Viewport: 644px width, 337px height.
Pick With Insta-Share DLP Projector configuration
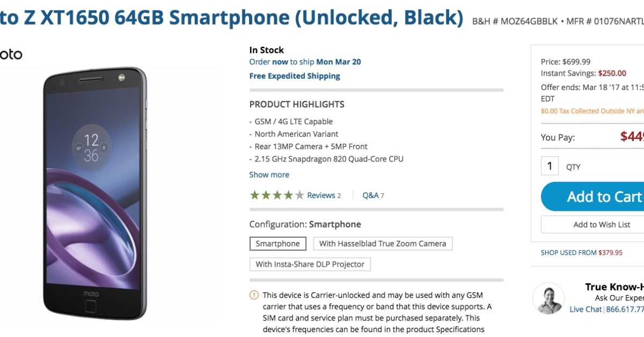coord(310,264)
